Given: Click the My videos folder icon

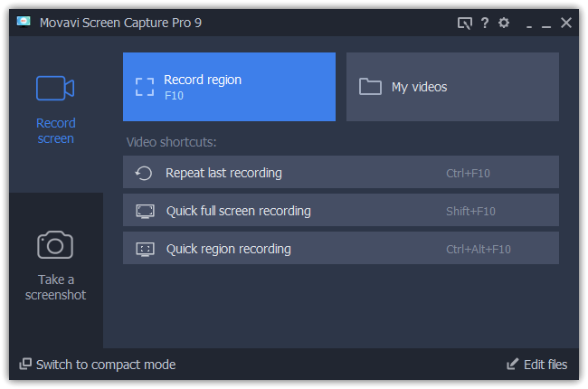Looking at the screenshot, I should [370, 87].
